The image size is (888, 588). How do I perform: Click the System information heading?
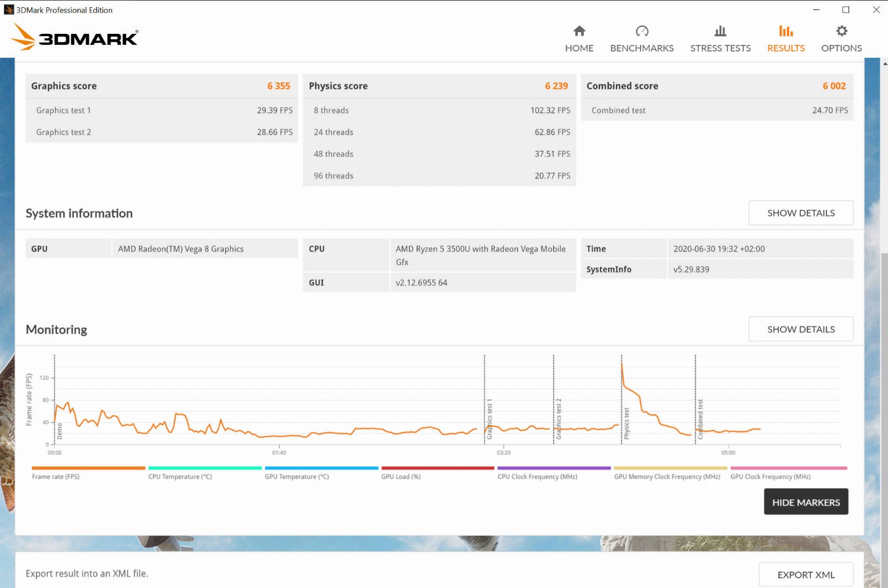pyautogui.click(x=79, y=214)
